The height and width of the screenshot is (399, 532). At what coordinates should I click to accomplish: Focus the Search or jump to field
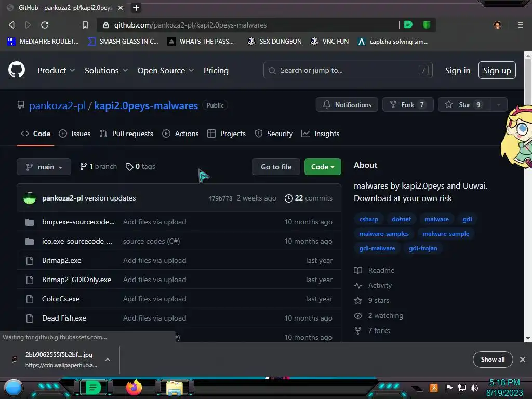tap(348, 70)
